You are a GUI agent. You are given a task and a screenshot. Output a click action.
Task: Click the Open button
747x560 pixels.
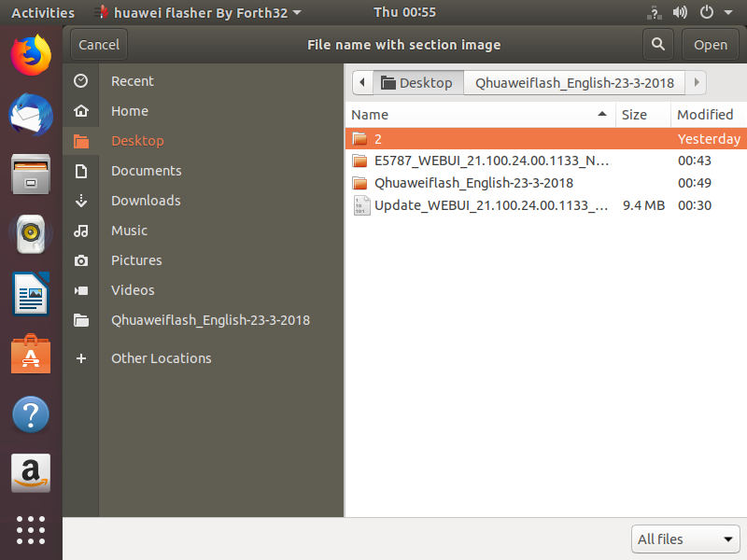coord(711,45)
